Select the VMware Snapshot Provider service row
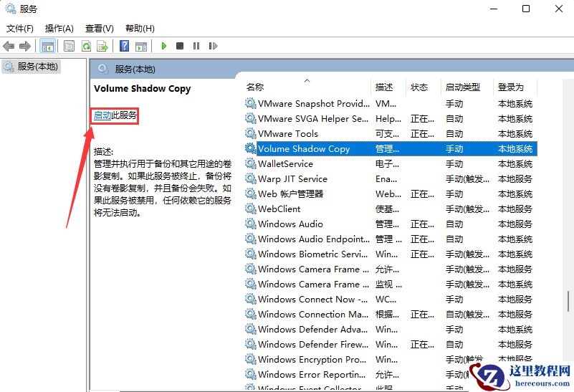 [391, 104]
